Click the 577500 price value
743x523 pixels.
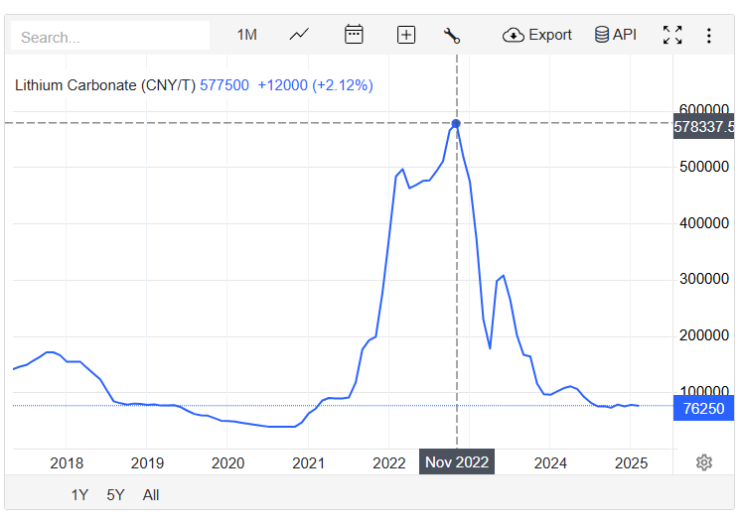coord(224,85)
